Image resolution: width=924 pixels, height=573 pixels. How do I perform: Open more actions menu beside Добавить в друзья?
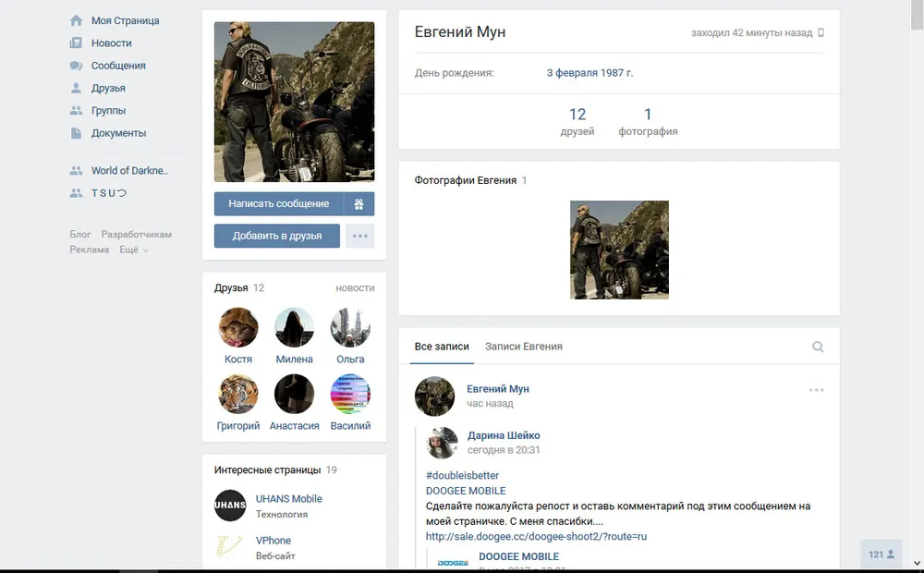[x=359, y=236]
